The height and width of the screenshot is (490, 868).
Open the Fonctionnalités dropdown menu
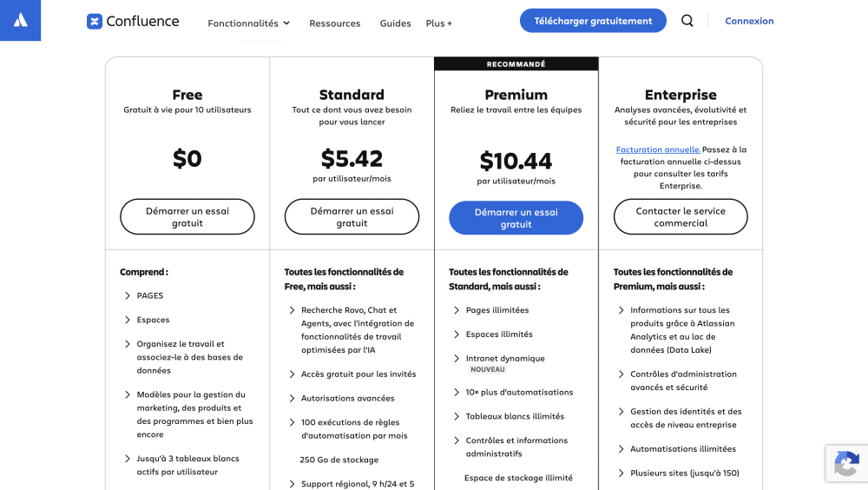coord(248,23)
